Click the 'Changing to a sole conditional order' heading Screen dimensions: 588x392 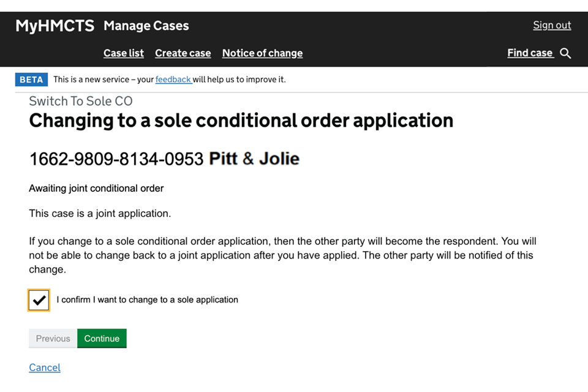tap(241, 121)
